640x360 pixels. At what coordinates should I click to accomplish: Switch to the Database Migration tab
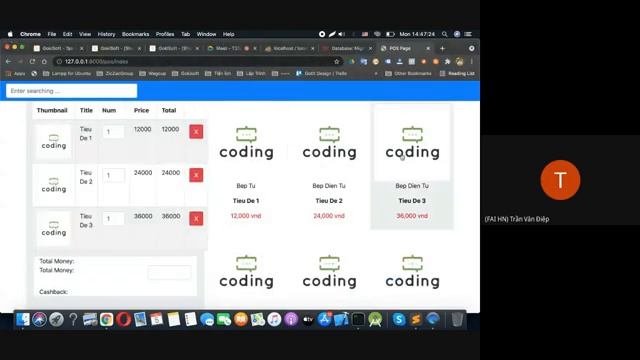pyautogui.click(x=347, y=48)
